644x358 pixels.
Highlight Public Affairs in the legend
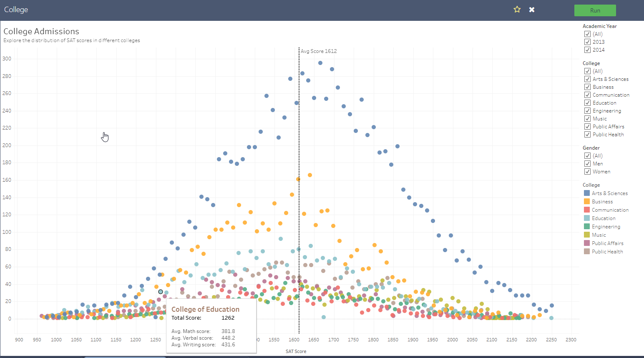tap(607, 243)
